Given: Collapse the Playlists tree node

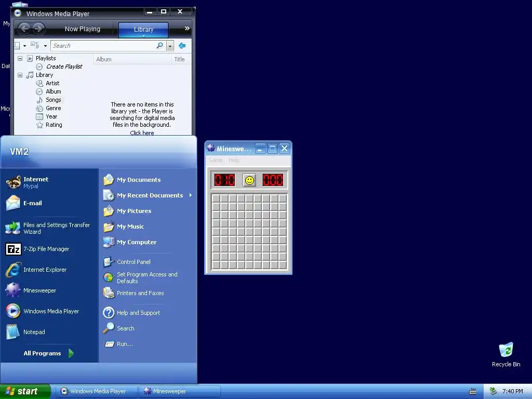Looking at the screenshot, I should [20, 58].
